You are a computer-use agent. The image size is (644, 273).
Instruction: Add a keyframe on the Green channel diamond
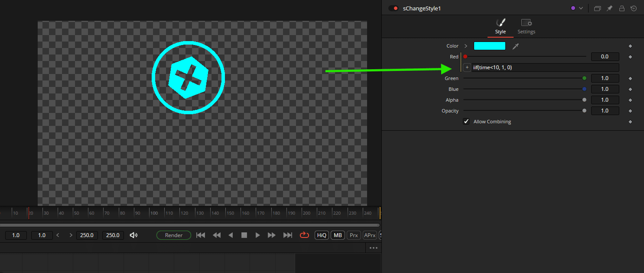630,78
